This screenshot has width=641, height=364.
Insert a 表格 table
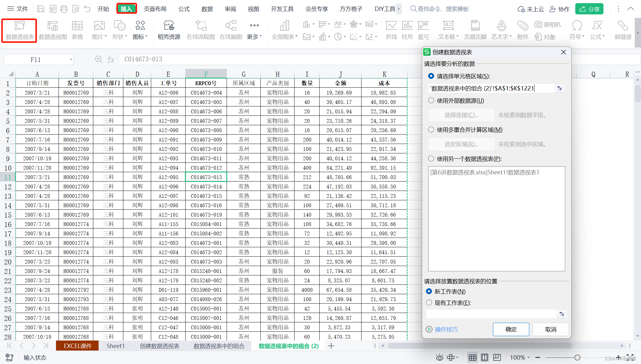(77, 30)
